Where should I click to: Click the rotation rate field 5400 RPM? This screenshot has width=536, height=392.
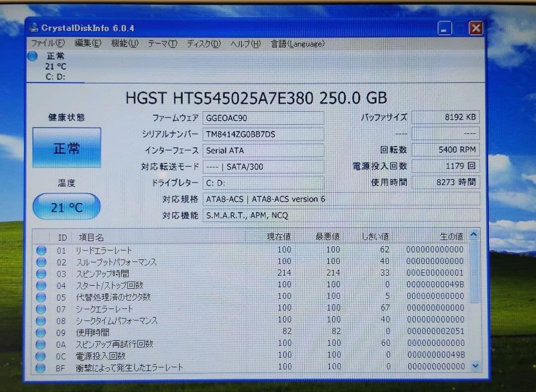(445, 150)
